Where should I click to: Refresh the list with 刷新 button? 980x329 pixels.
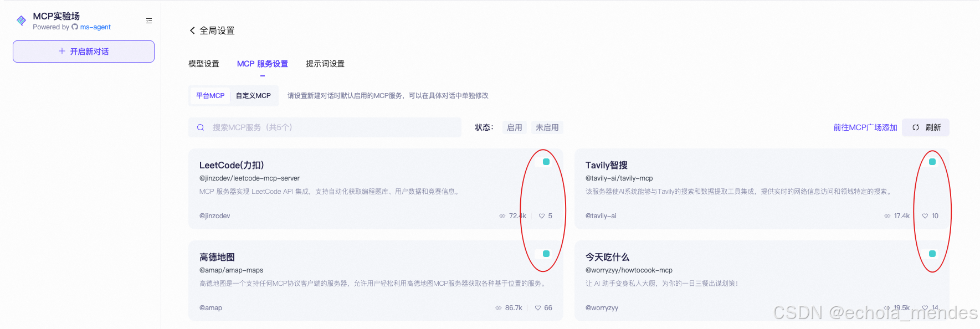coord(926,127)
